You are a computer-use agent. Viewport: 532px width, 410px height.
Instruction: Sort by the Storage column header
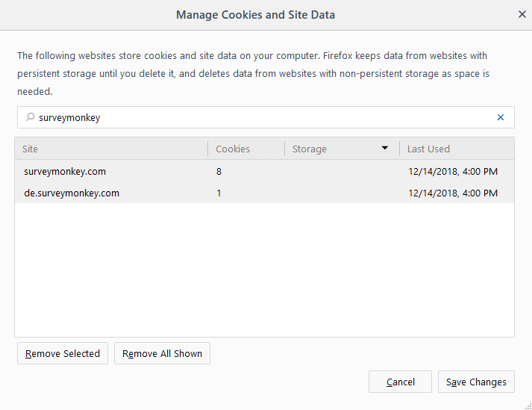[342, 149]
